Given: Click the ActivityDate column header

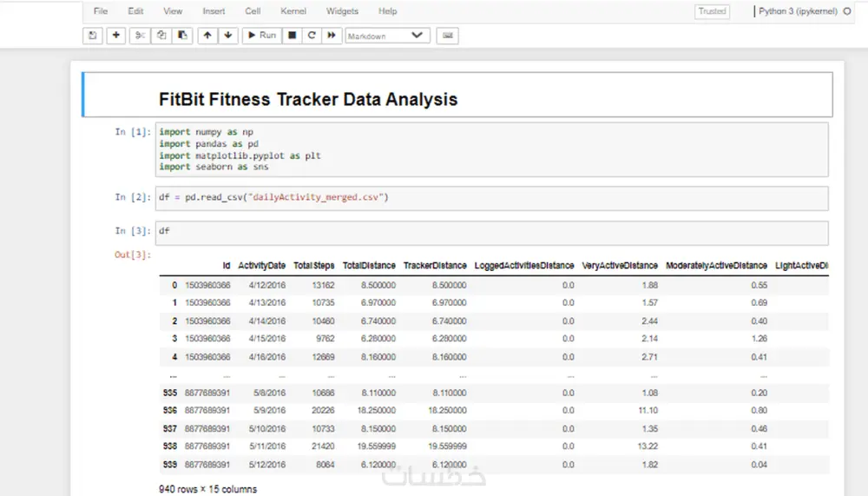Looking at the screenshot, I should pyautogui.click(x=262, y=266).
